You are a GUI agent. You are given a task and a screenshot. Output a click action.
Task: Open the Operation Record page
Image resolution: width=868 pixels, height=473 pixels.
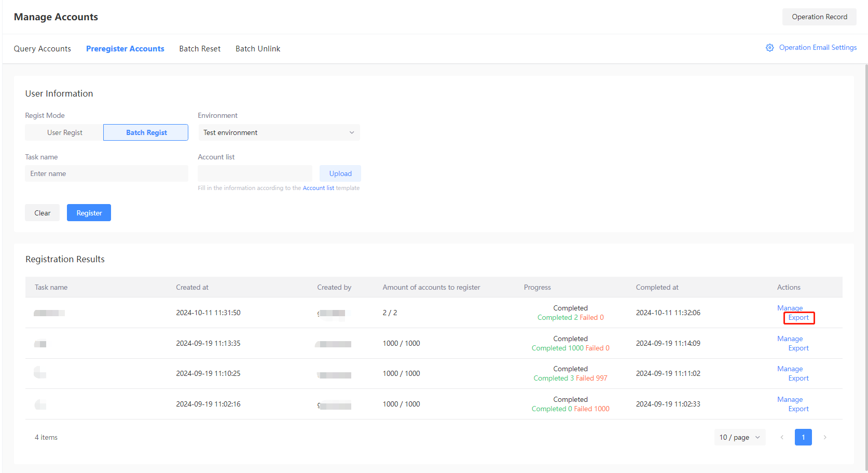819,17
